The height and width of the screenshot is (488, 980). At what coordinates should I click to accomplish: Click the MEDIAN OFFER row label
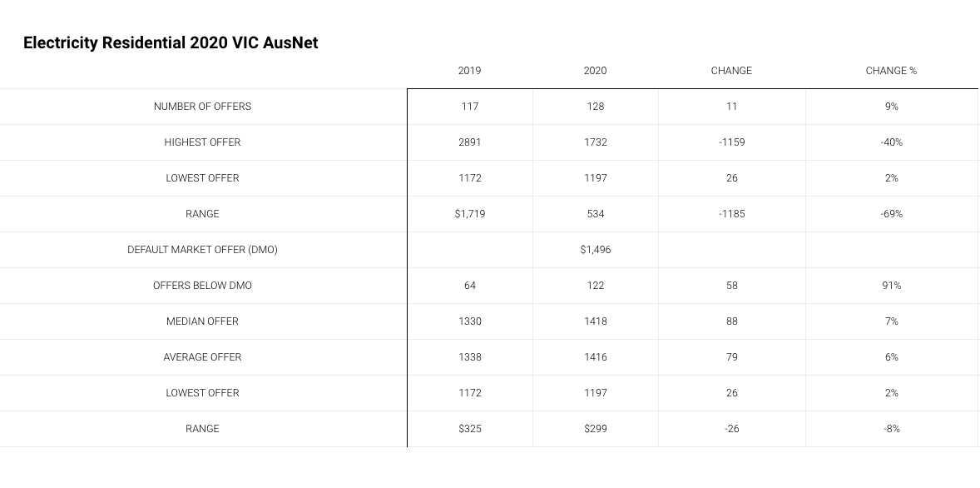coord(202,321)
